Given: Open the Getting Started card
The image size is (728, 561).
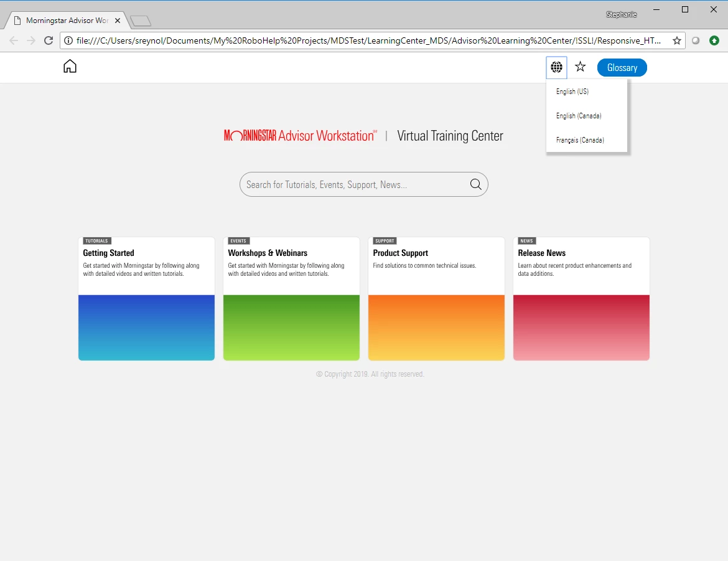Looking at the screenshot, I should pyautogui.click(x=146, y=298).
